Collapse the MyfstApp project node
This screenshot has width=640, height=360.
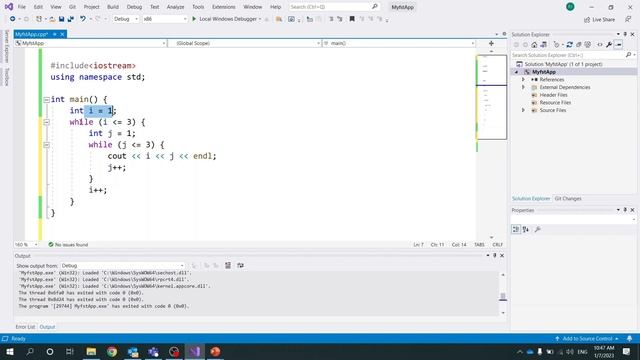pyautogui.click(x=516, y=72)
